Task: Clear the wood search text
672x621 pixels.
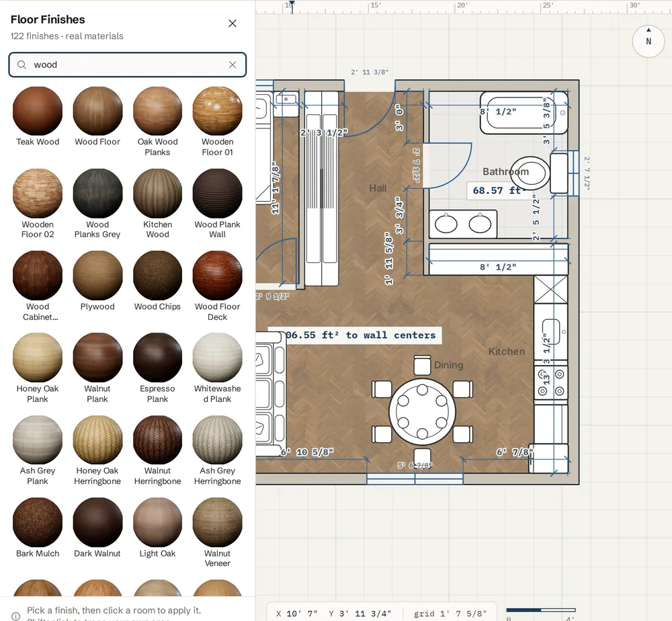Action: coord(233,65)
